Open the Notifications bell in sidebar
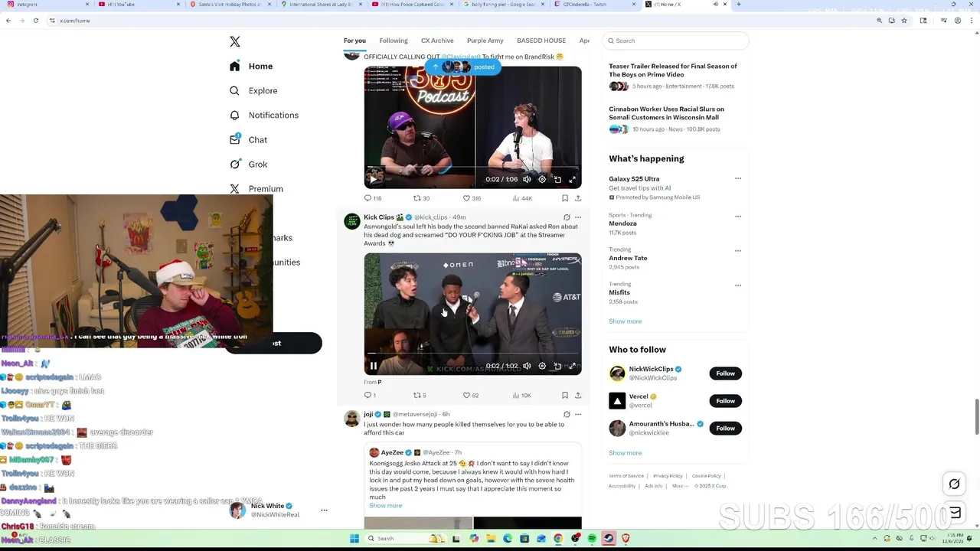This screenshot has height=551, width=980. click(234, 115)
